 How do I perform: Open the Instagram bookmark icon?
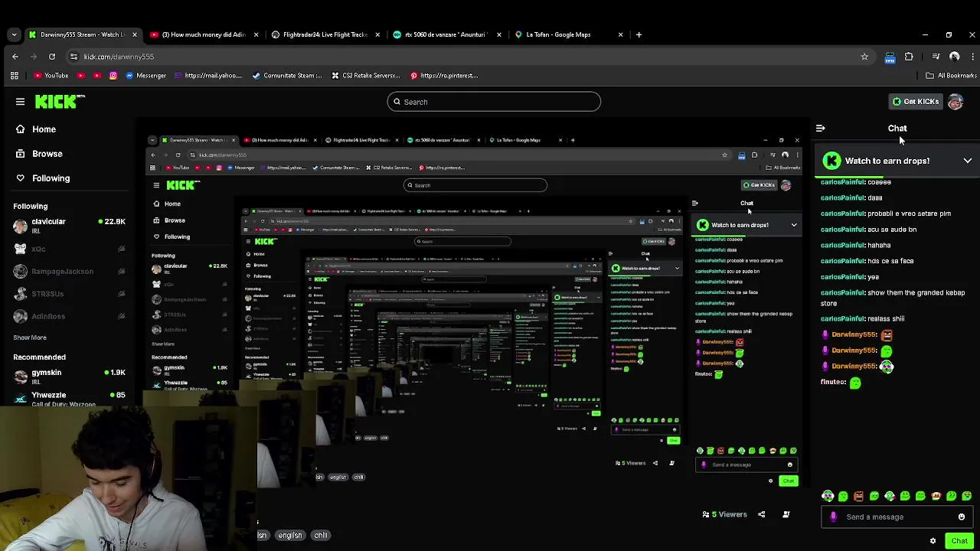click(113, 76)
